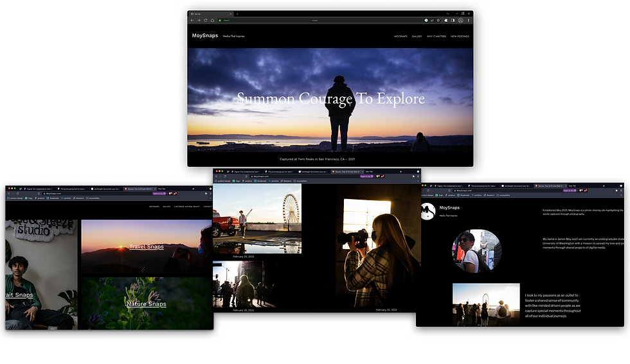This screenshot has width=630, height=364.
Task: Click the Google icon in top window toolbar
Action: click(426, 20)
